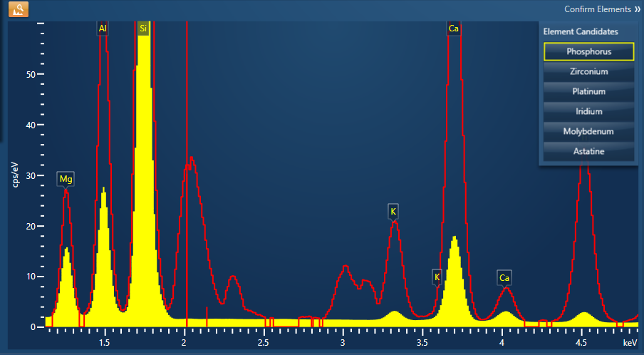Click the Ca label above 4.0 keV peak
The height and width of the screenshot is (355, 644).
[504, 277]
